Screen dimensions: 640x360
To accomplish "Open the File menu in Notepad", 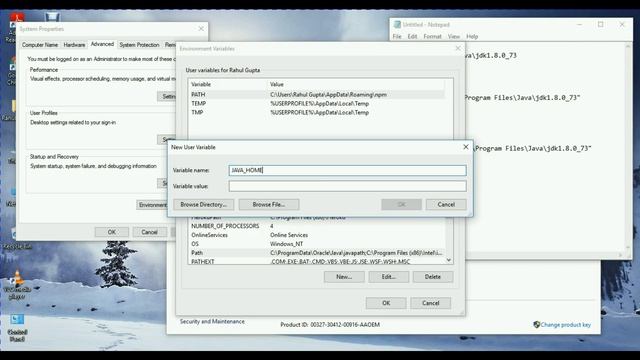I will (x=397, y=36).
